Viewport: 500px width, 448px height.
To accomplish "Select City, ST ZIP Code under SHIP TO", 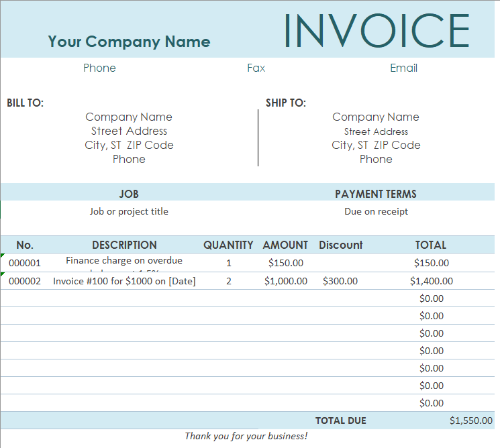I will pyautogui.click(x=376, y=145).
